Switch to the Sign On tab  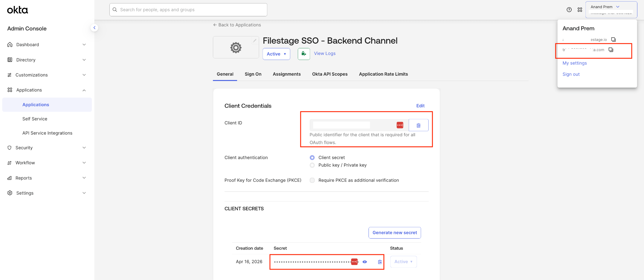coord(253,74)
